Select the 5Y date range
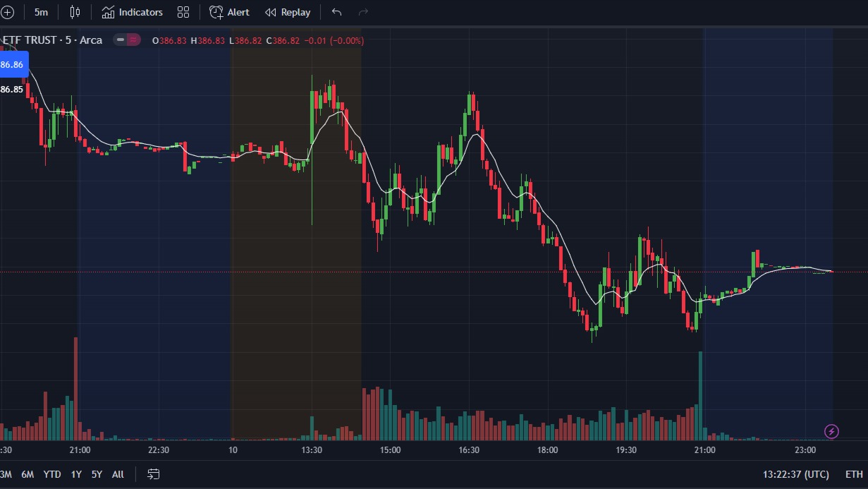 pos(97,474)
